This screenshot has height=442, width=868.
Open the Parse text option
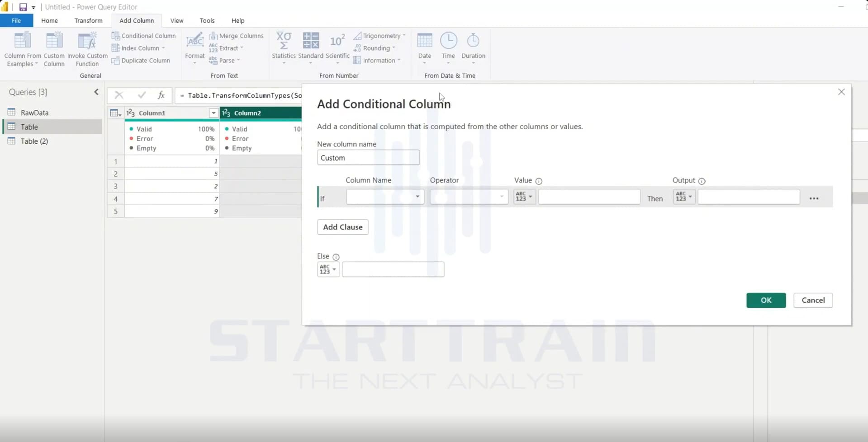coord(224,61)
